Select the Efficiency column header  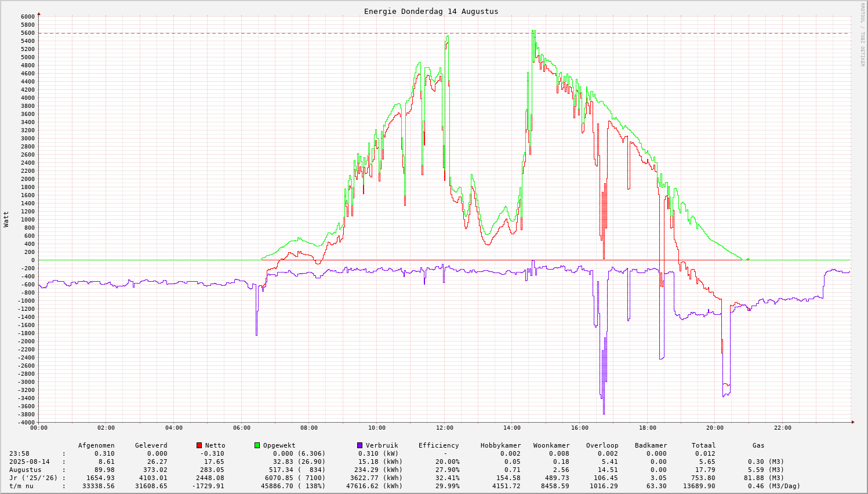(x=438, y=445)
